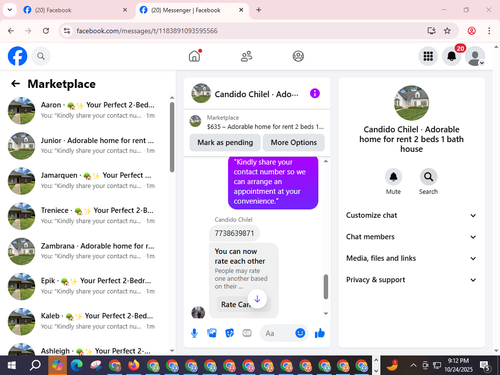
Task: Expand the Chat members section
Action: tap(411, 237)
